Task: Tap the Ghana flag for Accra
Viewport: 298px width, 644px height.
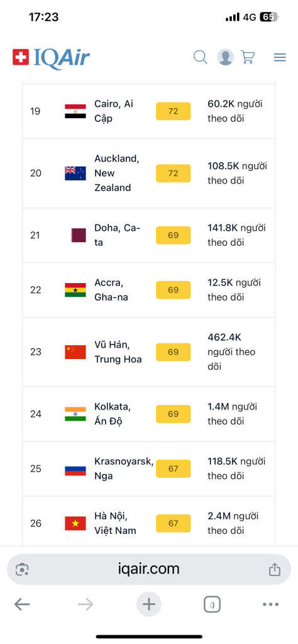Action: [75, 290]
